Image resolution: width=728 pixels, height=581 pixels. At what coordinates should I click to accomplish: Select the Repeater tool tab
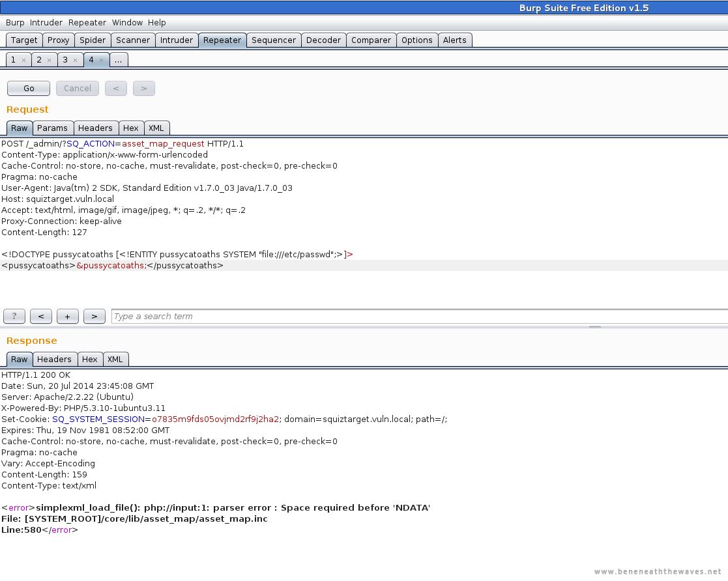point(222,40)
